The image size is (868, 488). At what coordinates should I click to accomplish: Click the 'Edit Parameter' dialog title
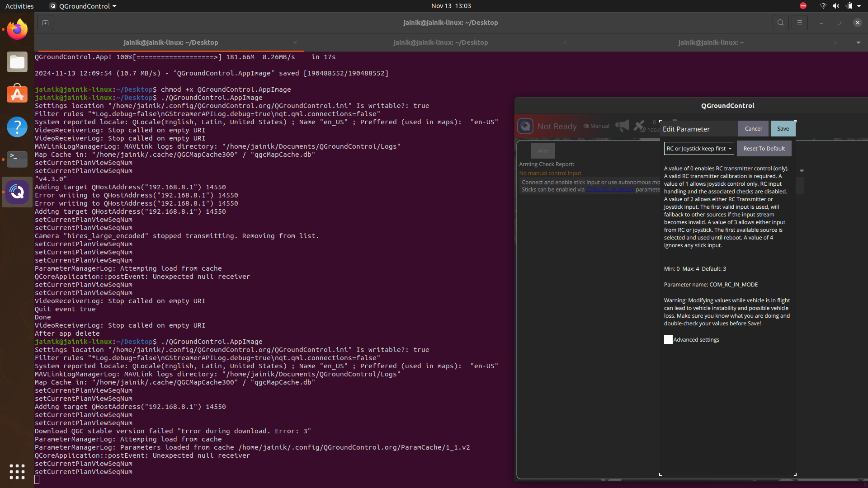coord(686,129)
